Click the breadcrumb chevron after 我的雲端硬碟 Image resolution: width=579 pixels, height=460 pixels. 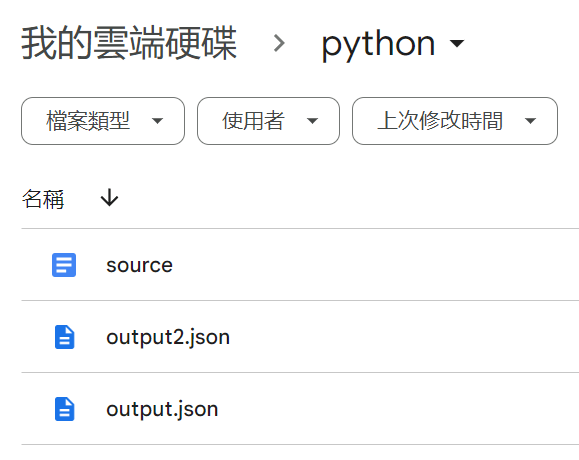pos(279,43)
